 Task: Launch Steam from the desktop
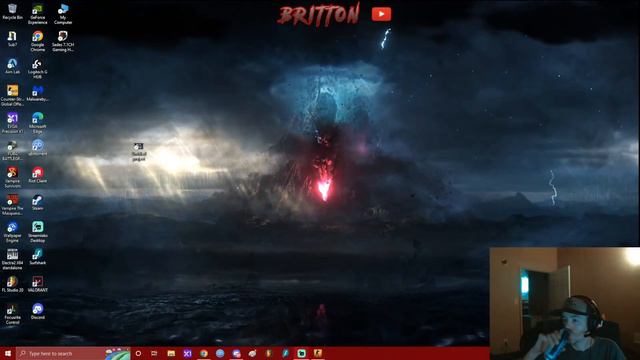(38, 203)
